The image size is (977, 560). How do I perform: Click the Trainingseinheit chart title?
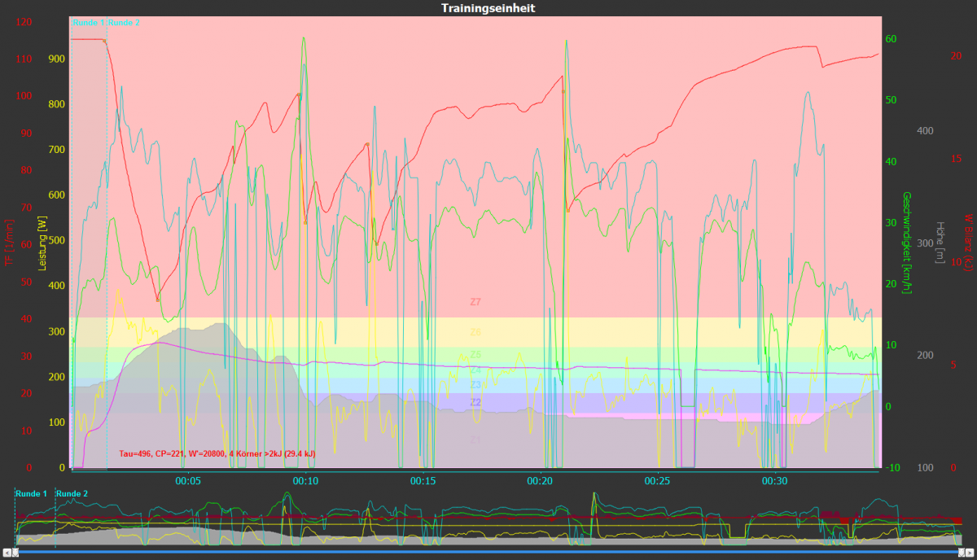(488, 7)
